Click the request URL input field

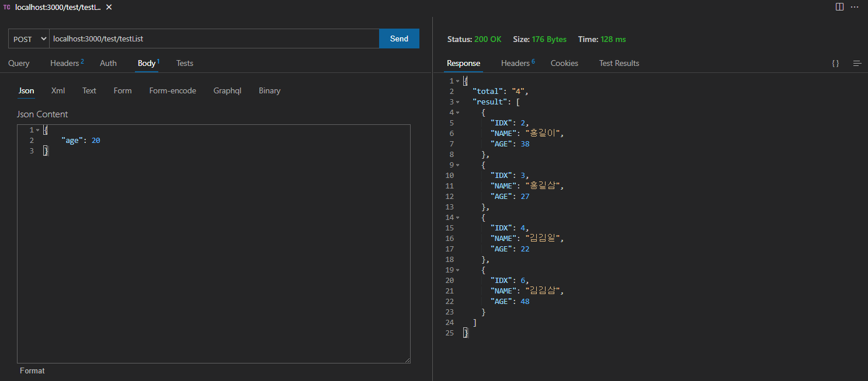pyautogui.click(x=214, y=39)
